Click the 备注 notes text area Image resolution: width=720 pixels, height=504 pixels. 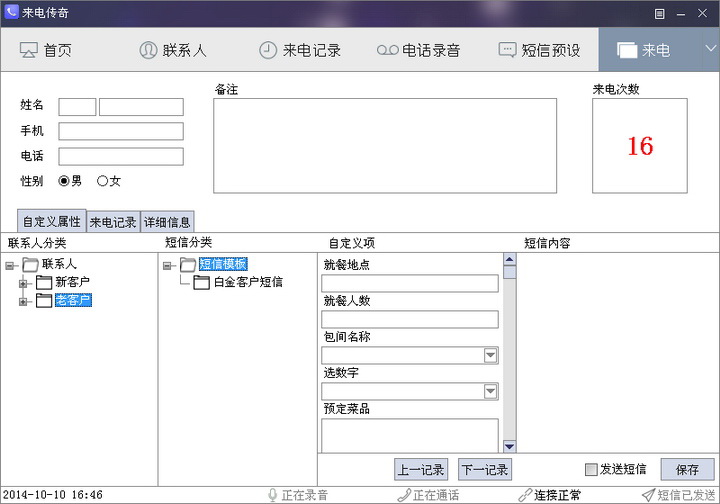coord(385,146)
